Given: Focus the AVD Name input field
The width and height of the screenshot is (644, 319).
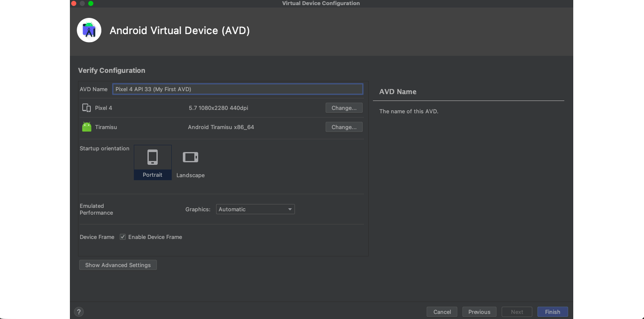Looking at the screenshot, I should click(x=238, y=89).
